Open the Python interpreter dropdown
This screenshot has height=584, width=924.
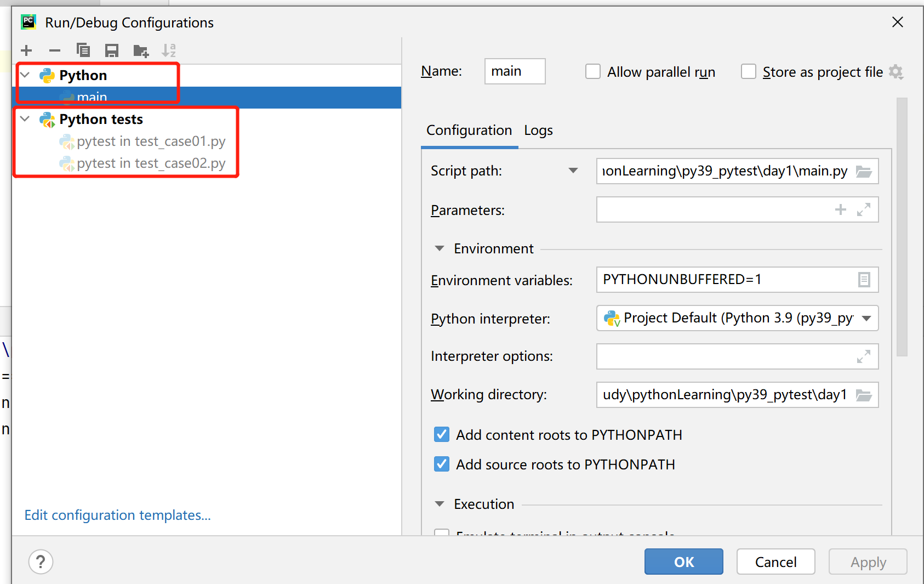pos(866,319)
